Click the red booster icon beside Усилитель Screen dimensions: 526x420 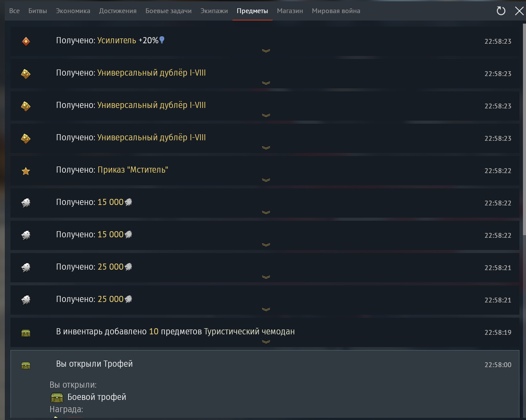click(x=26, y=42)
